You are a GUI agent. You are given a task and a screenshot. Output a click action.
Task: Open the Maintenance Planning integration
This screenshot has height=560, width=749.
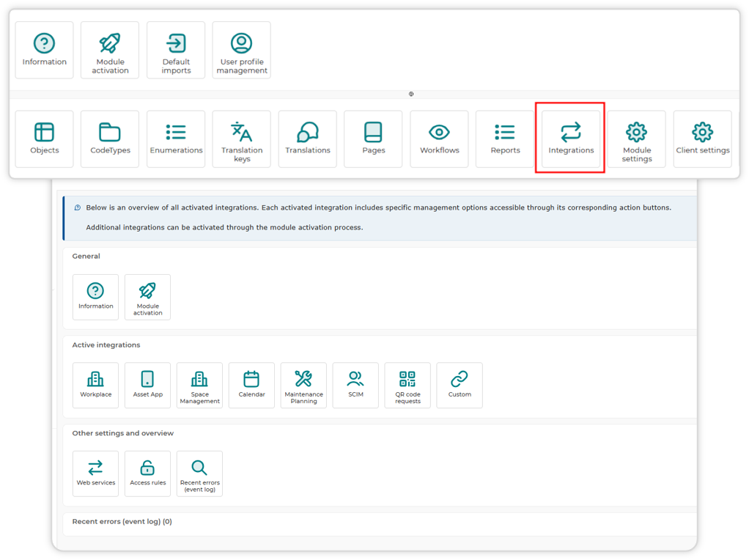304,385
